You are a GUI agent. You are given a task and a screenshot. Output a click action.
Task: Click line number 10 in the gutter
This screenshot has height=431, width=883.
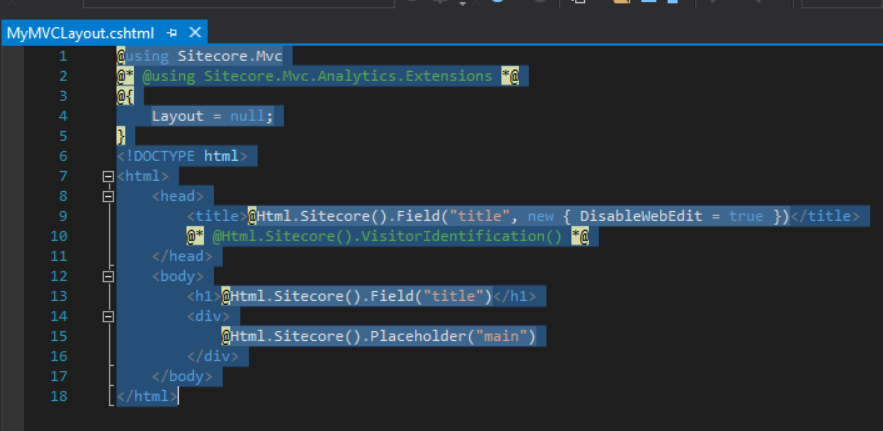click(x=58, y=236)
